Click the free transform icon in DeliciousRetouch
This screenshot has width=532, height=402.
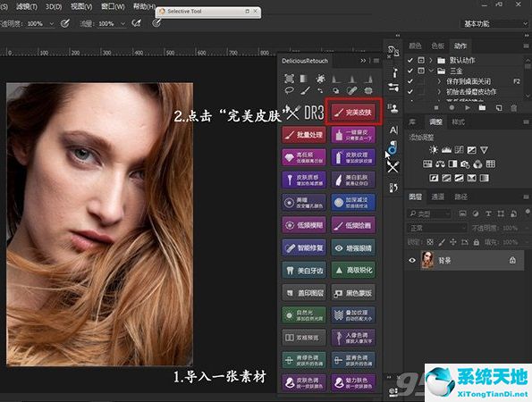[x=289, y=79]
